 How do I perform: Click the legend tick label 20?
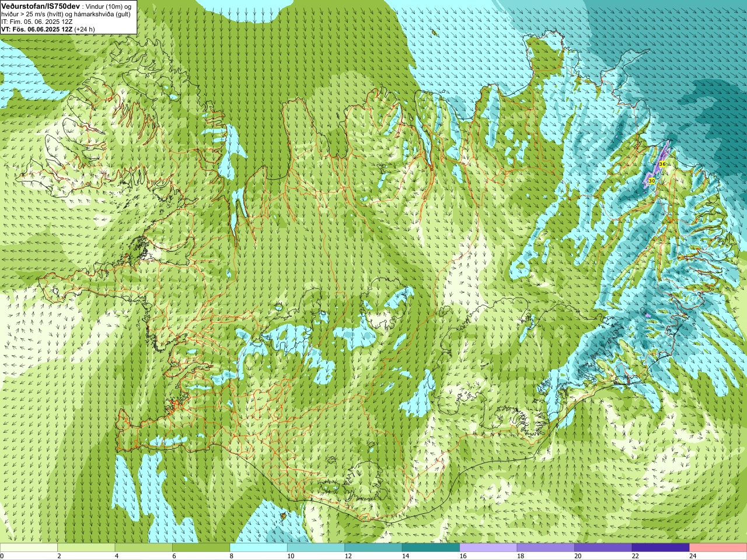pos(578,556)
